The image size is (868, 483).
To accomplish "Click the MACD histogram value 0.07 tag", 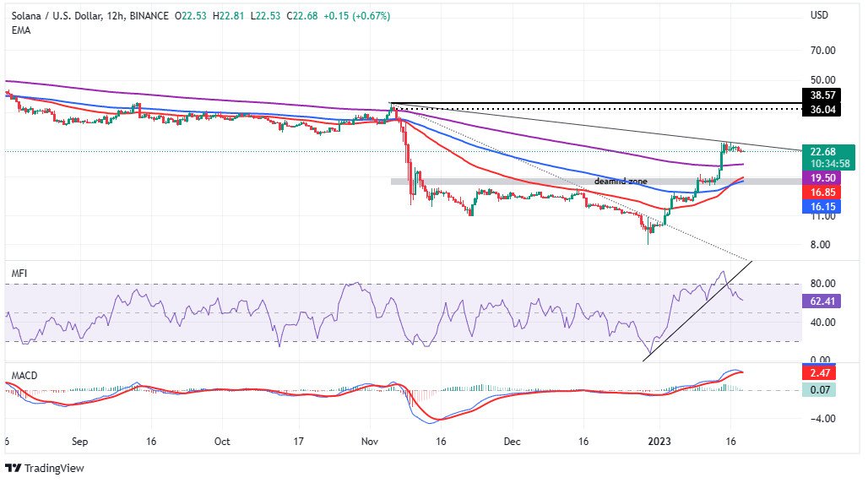I will coord(819,390).
